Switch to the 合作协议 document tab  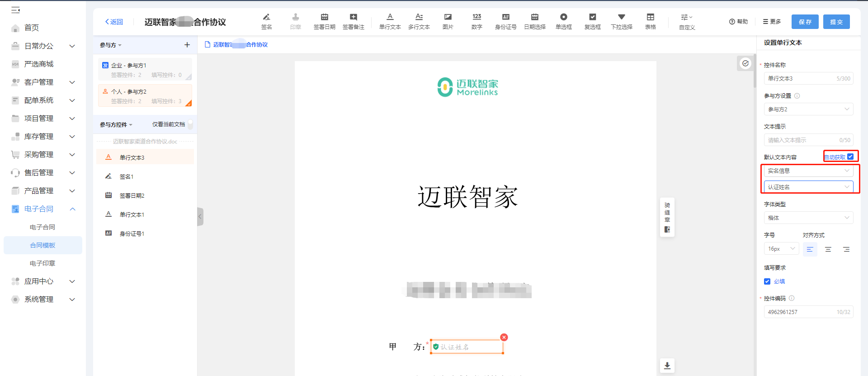(x=236, y=44)
